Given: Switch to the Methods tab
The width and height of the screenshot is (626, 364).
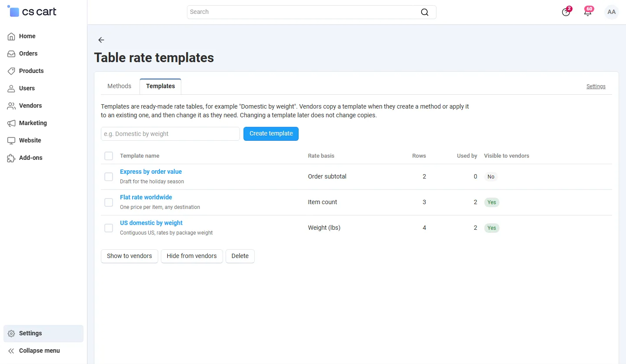Looking at the screenshot, I should click(x=119, y=86).
